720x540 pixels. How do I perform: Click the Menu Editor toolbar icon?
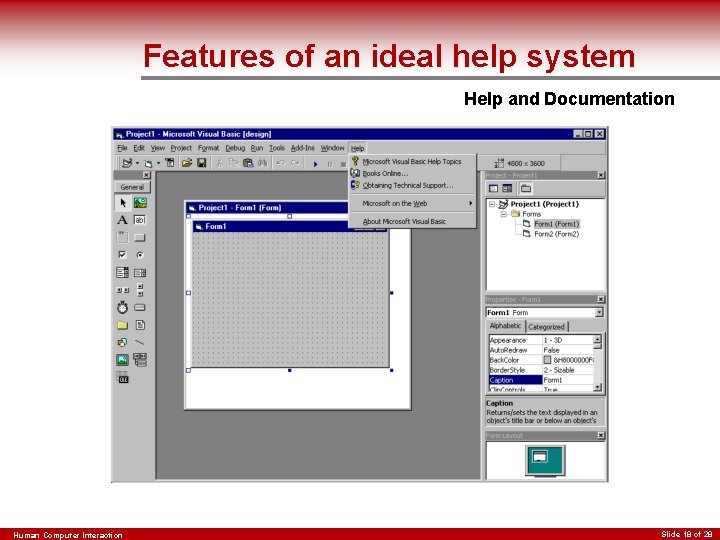pos(170,163)
